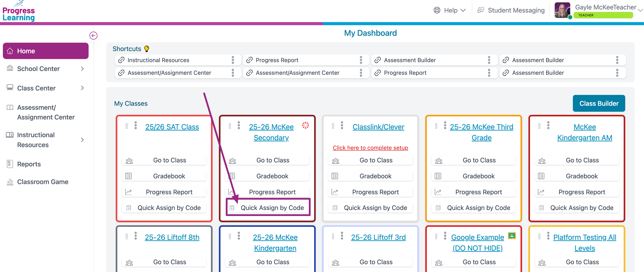The width and height of the screenshot is (644, 272).
Task: Open Classroom Game from the sidebar
Action: (42, 182)
